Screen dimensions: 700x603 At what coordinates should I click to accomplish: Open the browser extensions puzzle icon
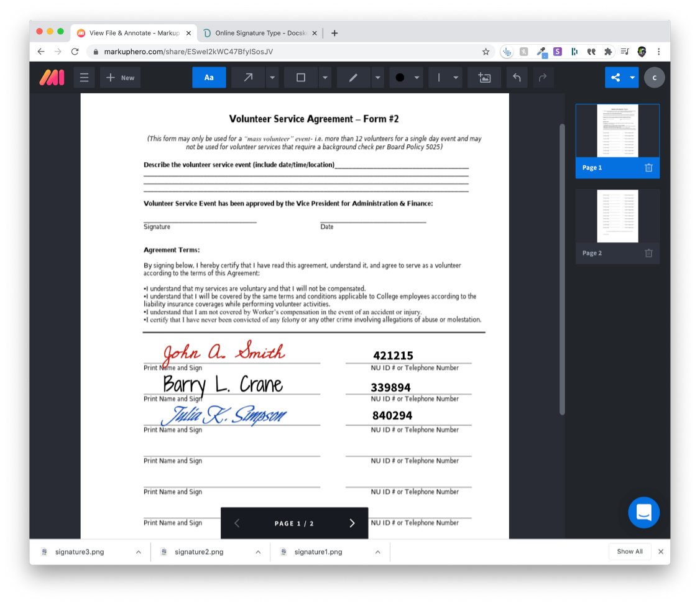607,52
